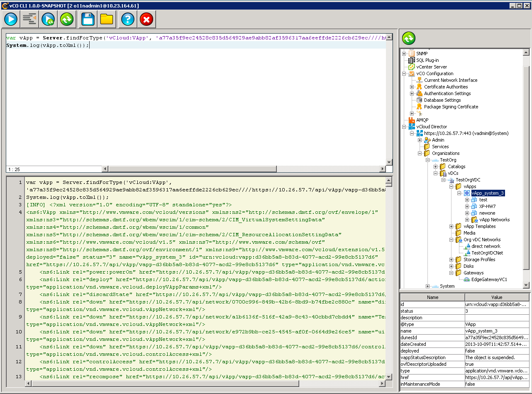Click the direct network icon
Screen dimensions: 532x394
pyautogui.click(x=467, y=246)
